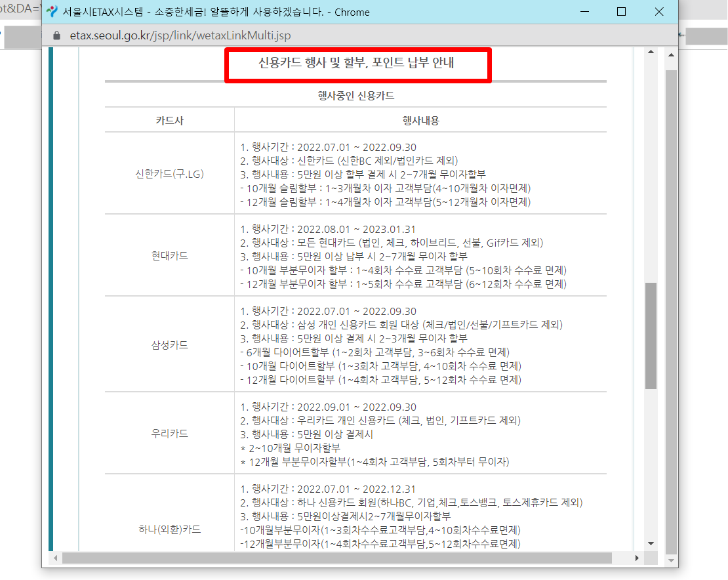This screenshot has width=728, height=580.
Task: Click the 행사중인 신용카드 subtitle
Action: [356, 96]
